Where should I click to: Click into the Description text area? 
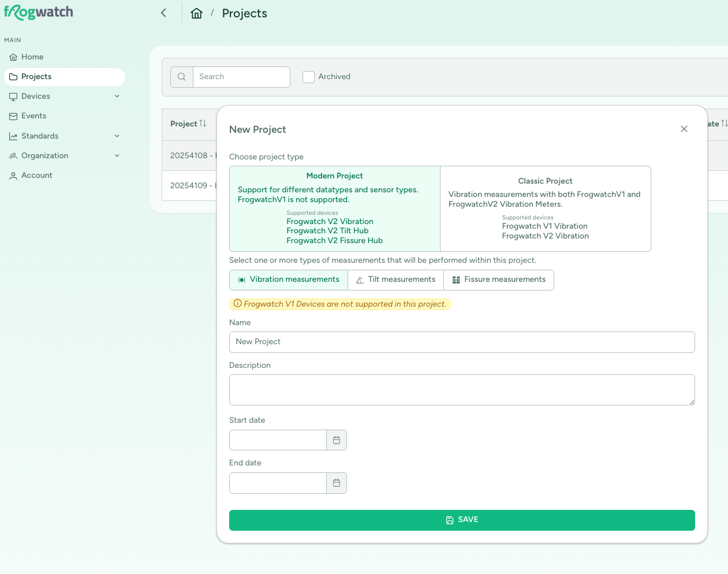click(x=462, y=390)
